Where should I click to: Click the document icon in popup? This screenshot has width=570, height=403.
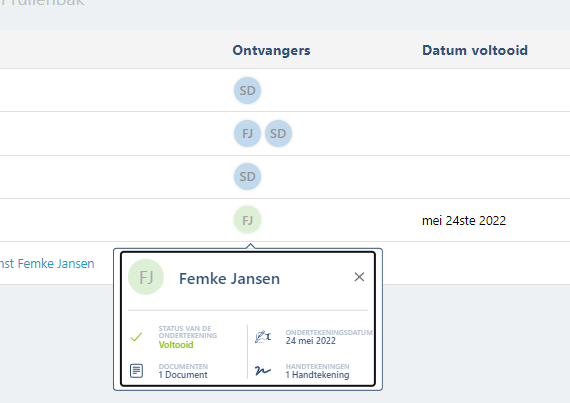coord(136,371)
